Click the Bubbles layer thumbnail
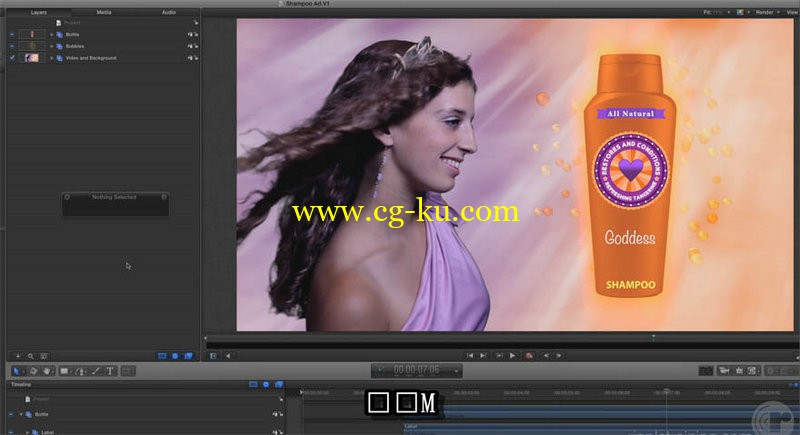 (x=32, y=46)
